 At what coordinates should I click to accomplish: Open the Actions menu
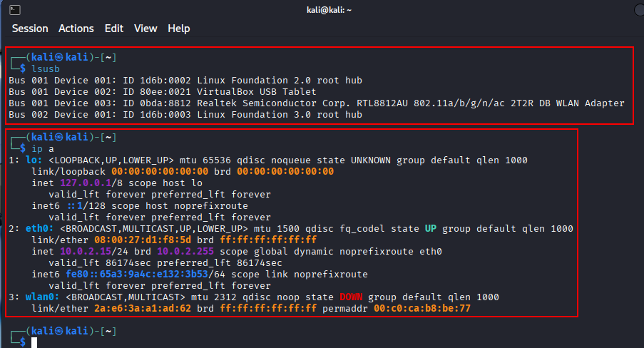[x=76, y=29]
